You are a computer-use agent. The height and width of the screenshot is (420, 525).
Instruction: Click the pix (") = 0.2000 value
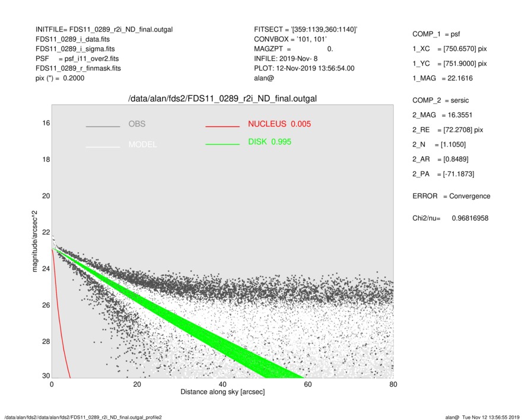pyautogui.click(x=60, y=78)
